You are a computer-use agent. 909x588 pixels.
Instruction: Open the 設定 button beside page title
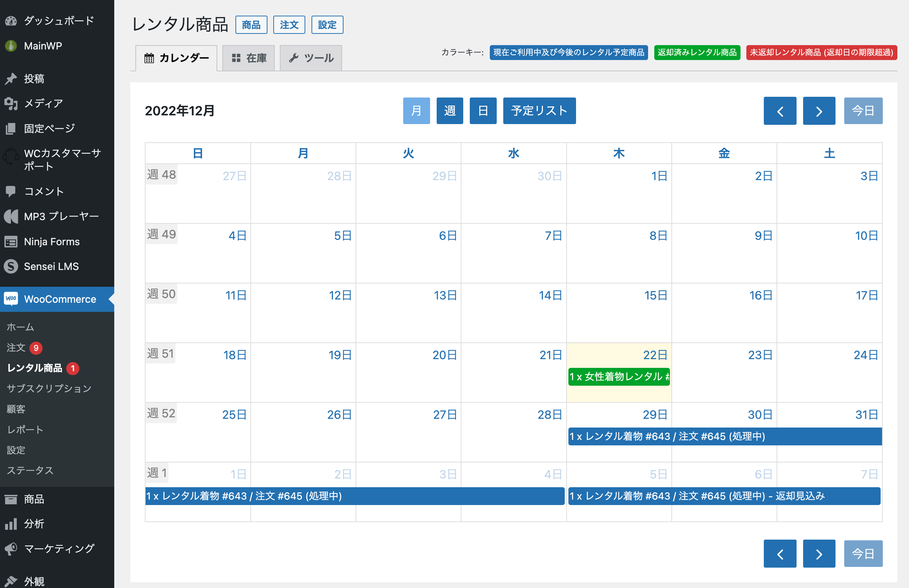point(327,25)
